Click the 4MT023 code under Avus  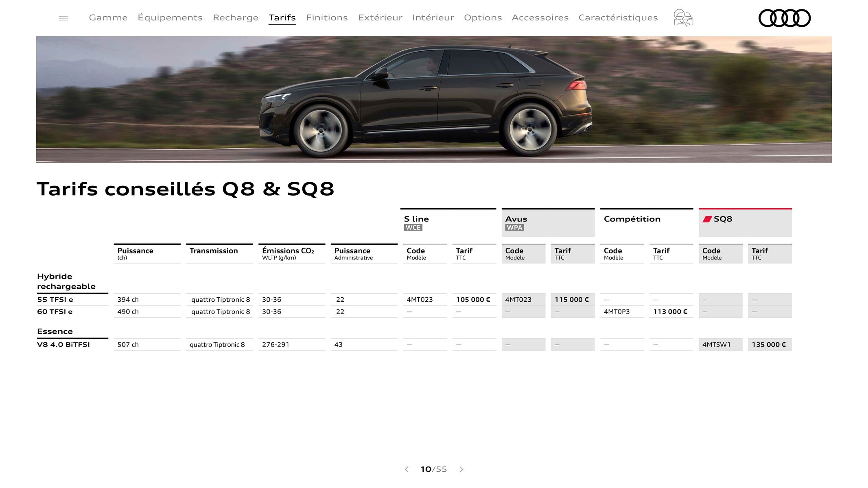click(x=518, y=299)
